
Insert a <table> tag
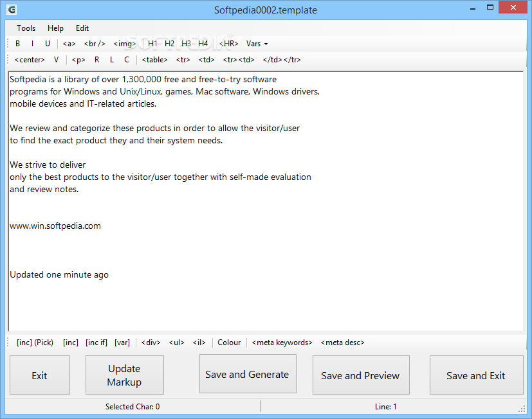(x=155, y=60)
